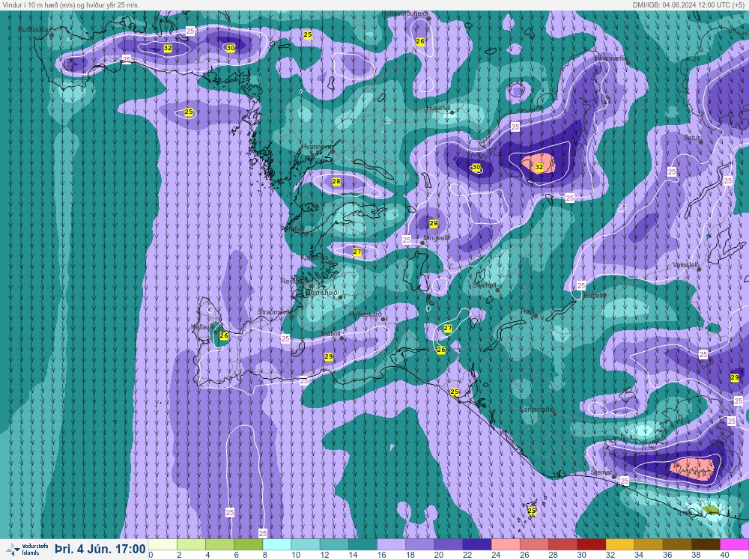Pick the pink 24–26 m/s legend swatch
749x560 pixels.
506,545
